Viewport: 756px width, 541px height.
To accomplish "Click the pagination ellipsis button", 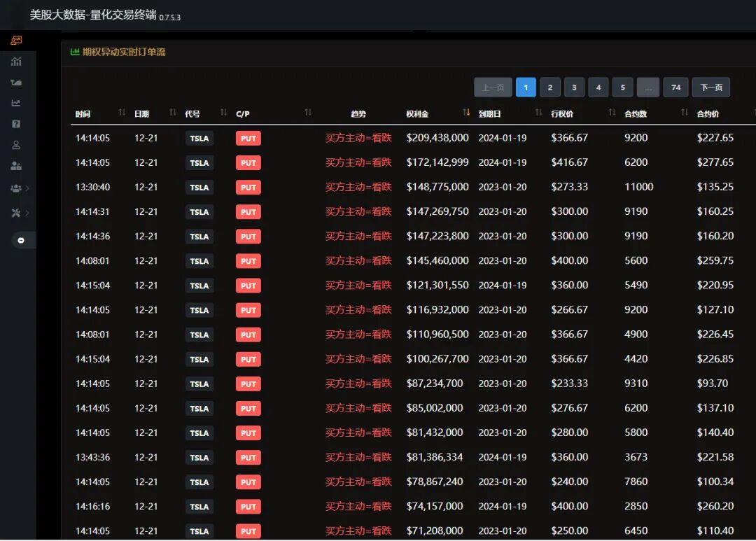I will point(648,87).
